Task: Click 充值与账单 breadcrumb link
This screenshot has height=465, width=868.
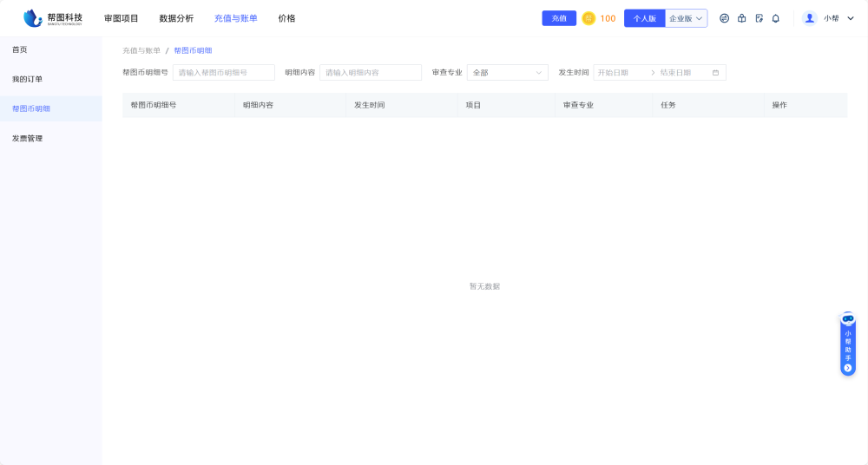Action: (141, 51)
